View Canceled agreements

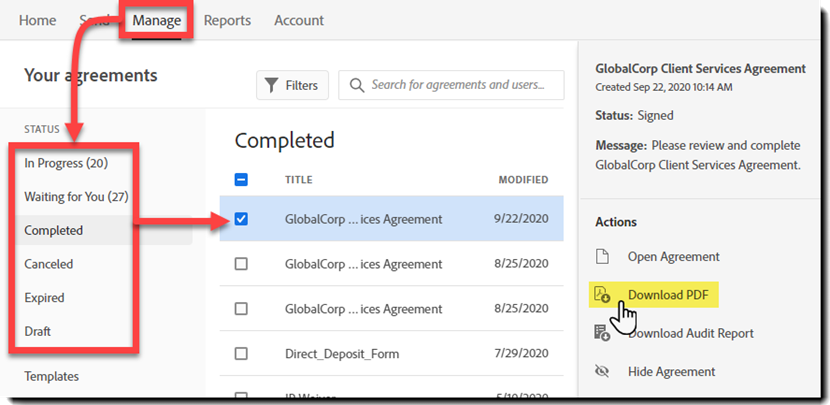49,264
